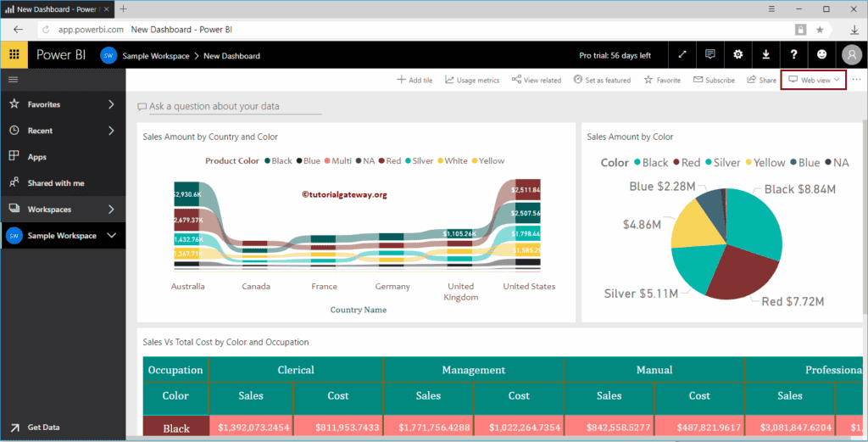This screenshot has width=868, height=442.
Task: Open the user profile avatar
Action: (x=851, y=55)
